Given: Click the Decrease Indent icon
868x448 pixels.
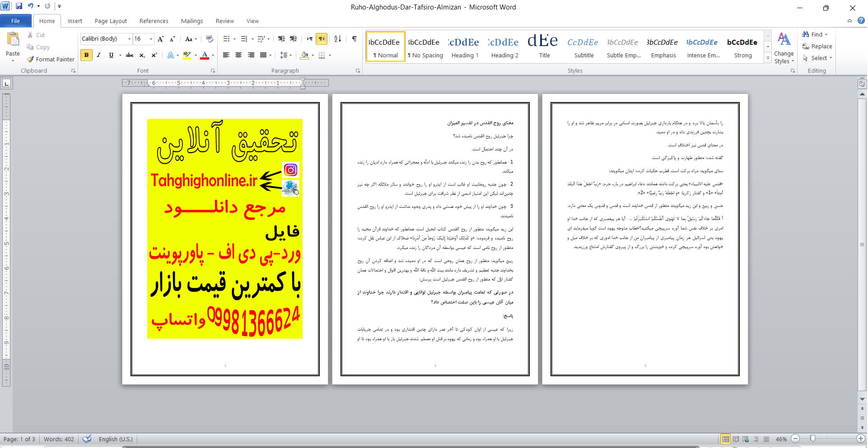Looking at the screenshot, I should tap(281, 39).
